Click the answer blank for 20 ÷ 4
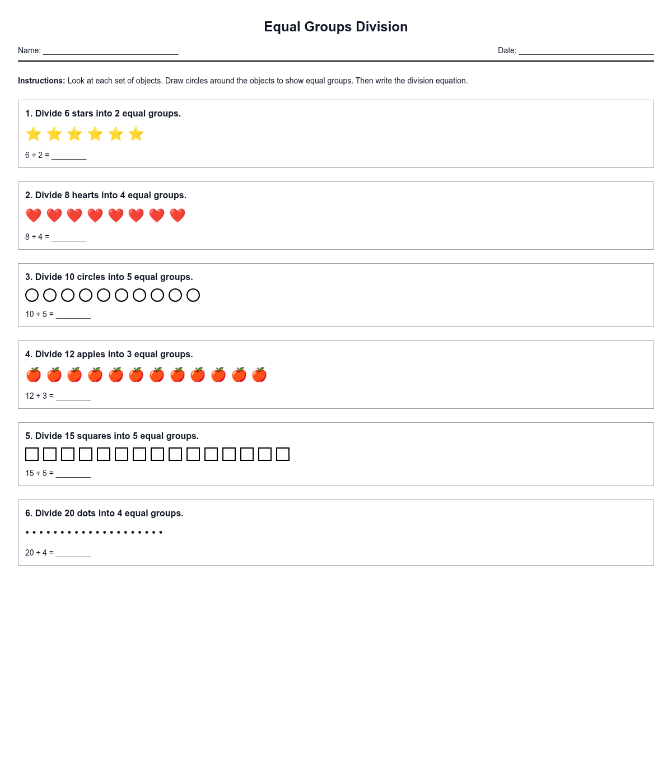The height and width of the screenshot is (784, 672). 73,553
